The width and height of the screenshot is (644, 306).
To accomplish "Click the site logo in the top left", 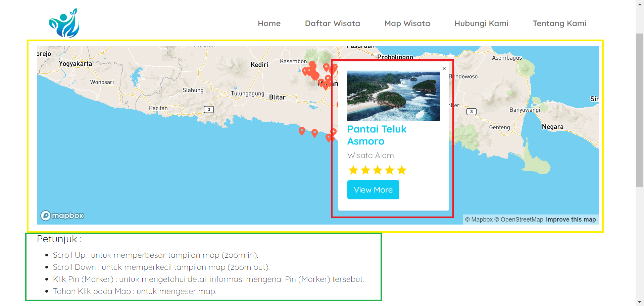I will click(x=64, y=22).
